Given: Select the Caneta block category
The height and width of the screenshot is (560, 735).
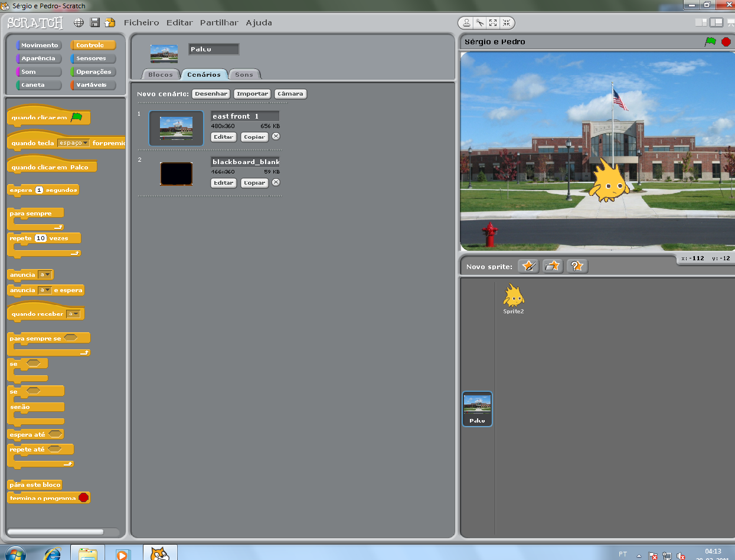Looking at the screenshot, I should point(39,85).
